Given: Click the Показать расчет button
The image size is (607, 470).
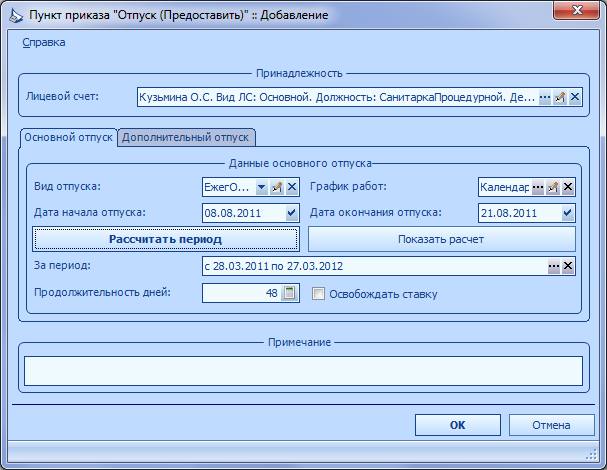Looking at the screenshot, I should click(441, 239).
